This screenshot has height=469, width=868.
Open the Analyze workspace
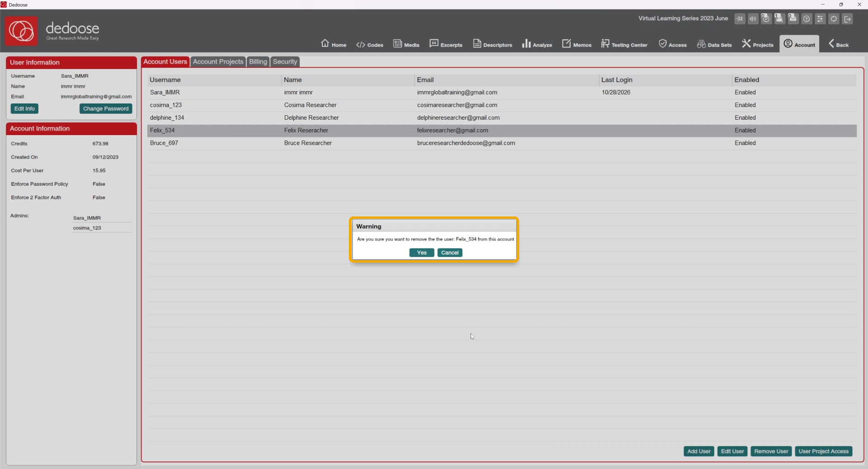(537, 44)
